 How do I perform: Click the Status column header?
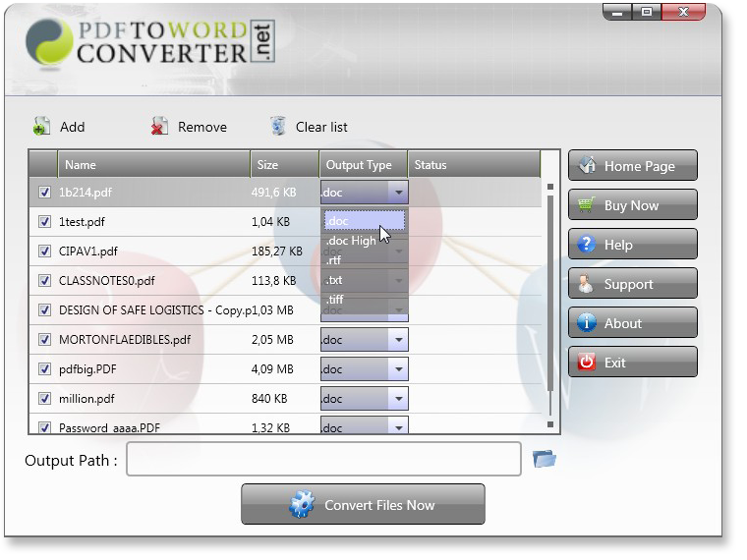click(x=474, y=165)
